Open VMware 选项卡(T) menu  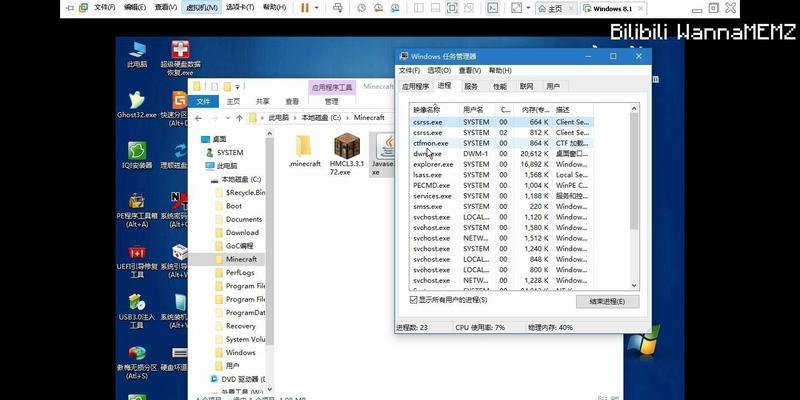[240, 8]
